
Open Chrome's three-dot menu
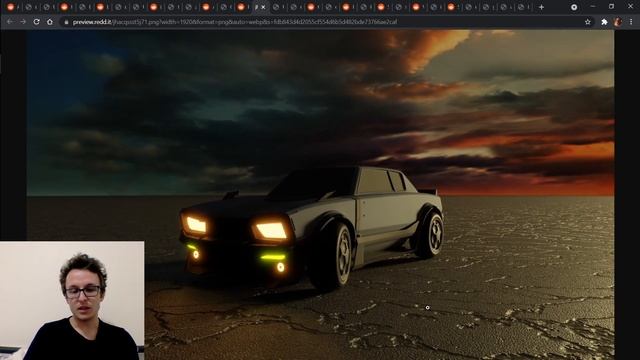(631, 22)
